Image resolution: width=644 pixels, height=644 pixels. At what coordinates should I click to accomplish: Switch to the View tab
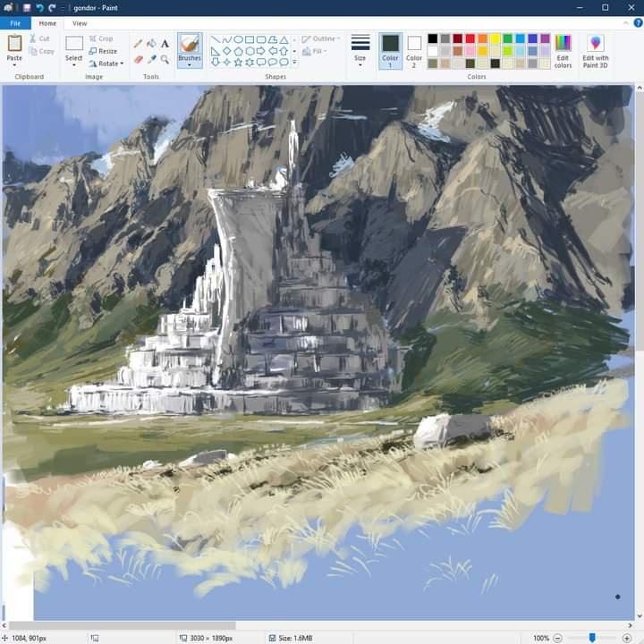pos(80,23)
